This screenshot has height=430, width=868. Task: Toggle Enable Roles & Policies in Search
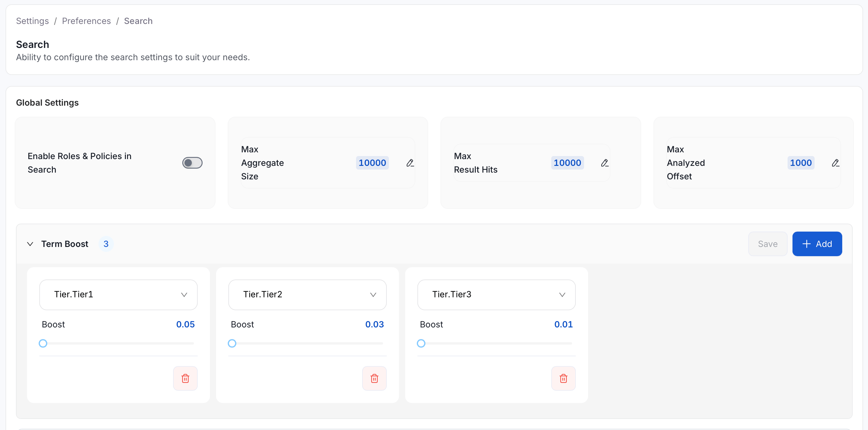(192, 163)
